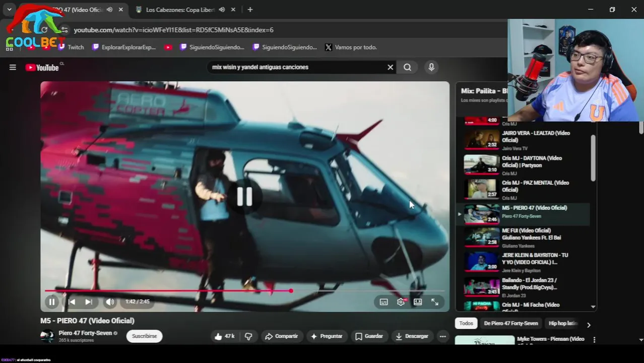644x363 pixels.
Task: Play JERE KLEIN & BAYRITON - TU Y YO
Action: coord(523,263)
